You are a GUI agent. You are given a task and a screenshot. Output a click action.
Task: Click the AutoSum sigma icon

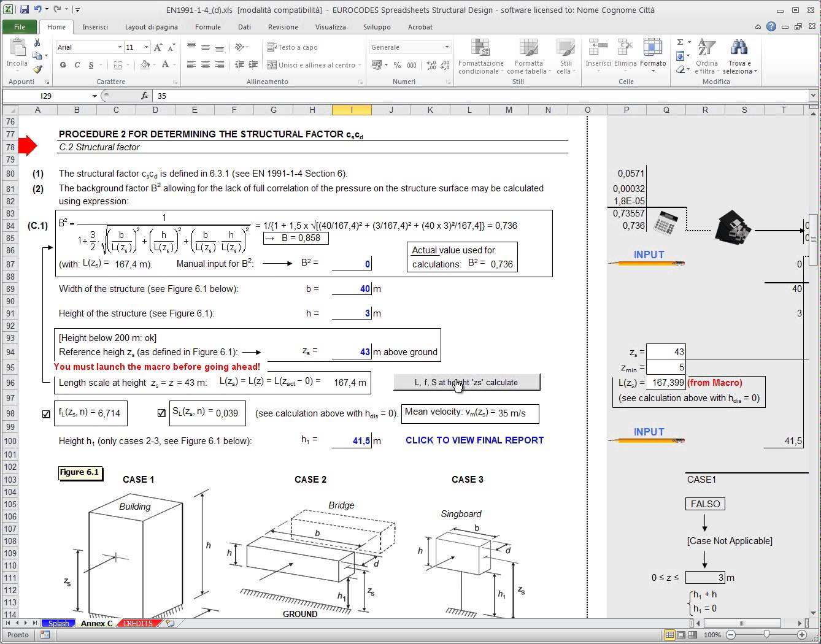click(x=680, y=42)
